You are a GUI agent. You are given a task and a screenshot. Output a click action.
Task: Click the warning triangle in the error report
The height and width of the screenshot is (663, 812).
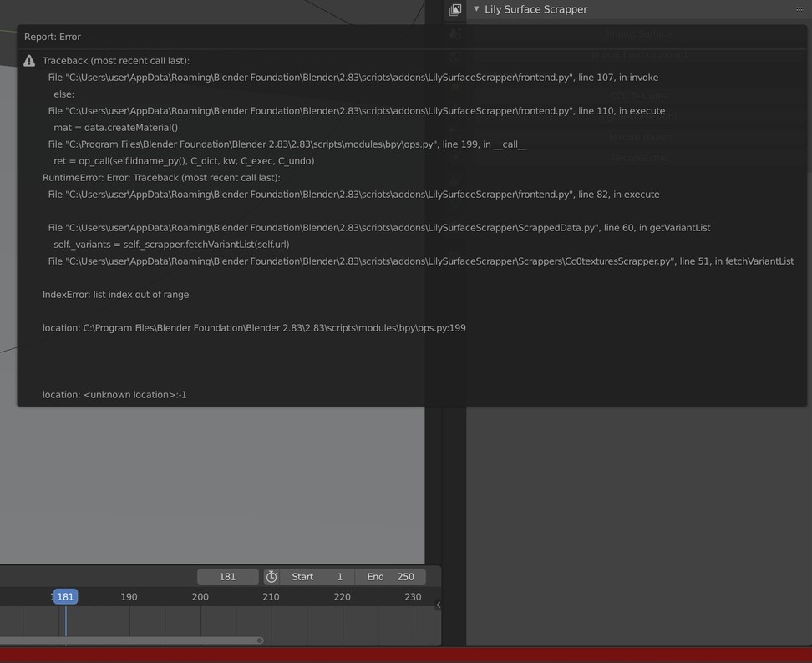[x=28, y=60]
